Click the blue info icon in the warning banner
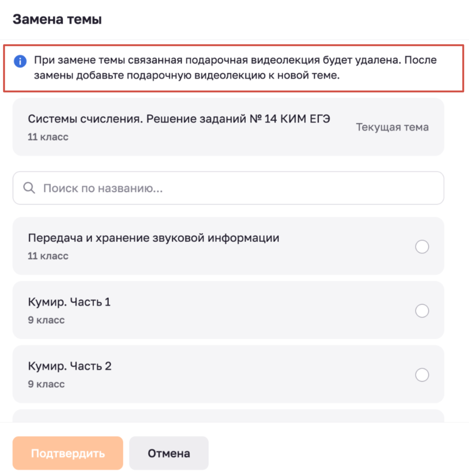The height and width of the screenshot is (476, 469). [x=20, y=61]
